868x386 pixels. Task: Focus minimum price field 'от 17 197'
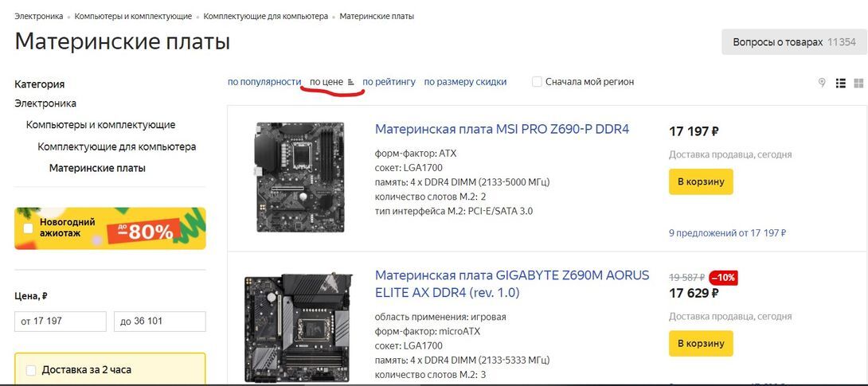click(x=61, y=322)
